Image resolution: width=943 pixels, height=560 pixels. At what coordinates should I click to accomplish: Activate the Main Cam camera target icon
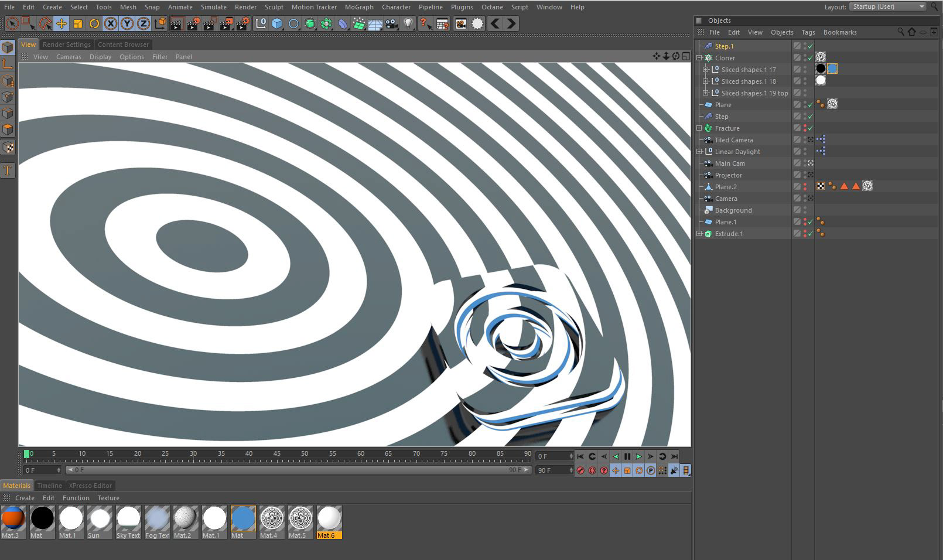point(811,163)
